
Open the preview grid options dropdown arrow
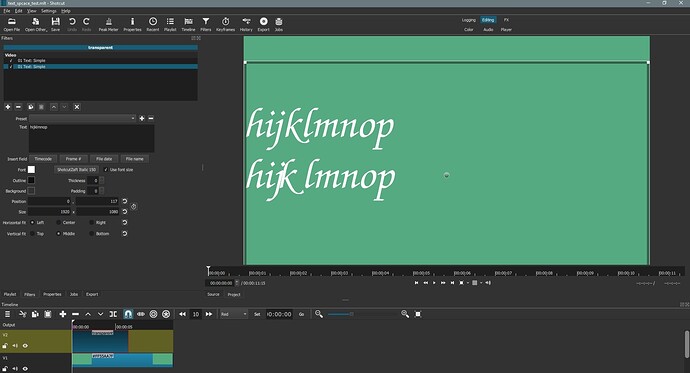(481, 283)
